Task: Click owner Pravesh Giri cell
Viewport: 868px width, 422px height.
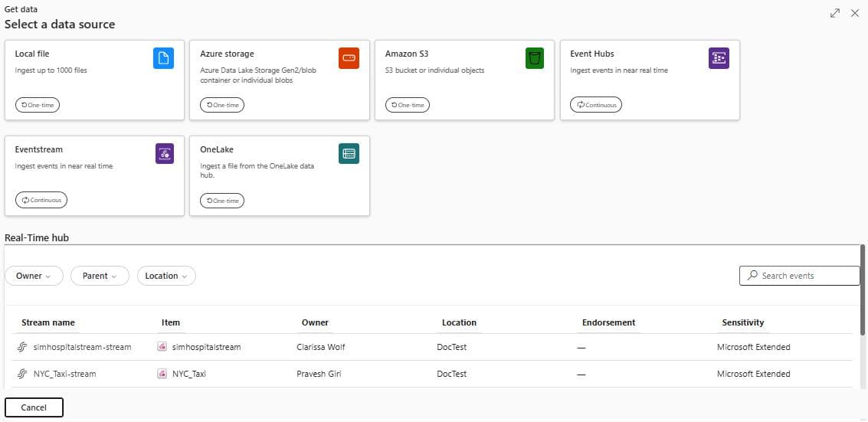Action: (319, 374)
